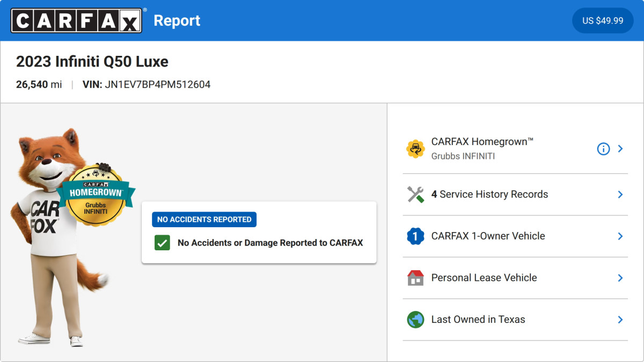
Task: Open 4 Service History Records link
Action: (x=490, y=194)
